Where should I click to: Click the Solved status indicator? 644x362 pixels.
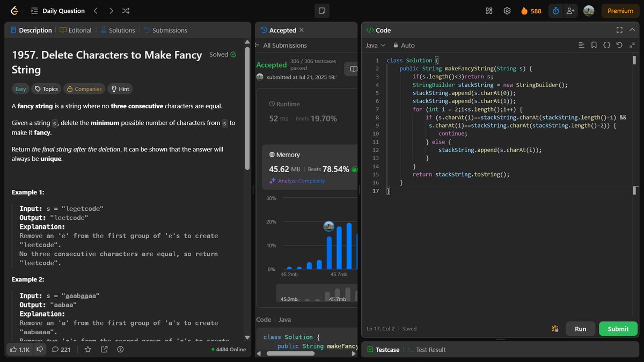pyautogui.click(x=223, y=54)
